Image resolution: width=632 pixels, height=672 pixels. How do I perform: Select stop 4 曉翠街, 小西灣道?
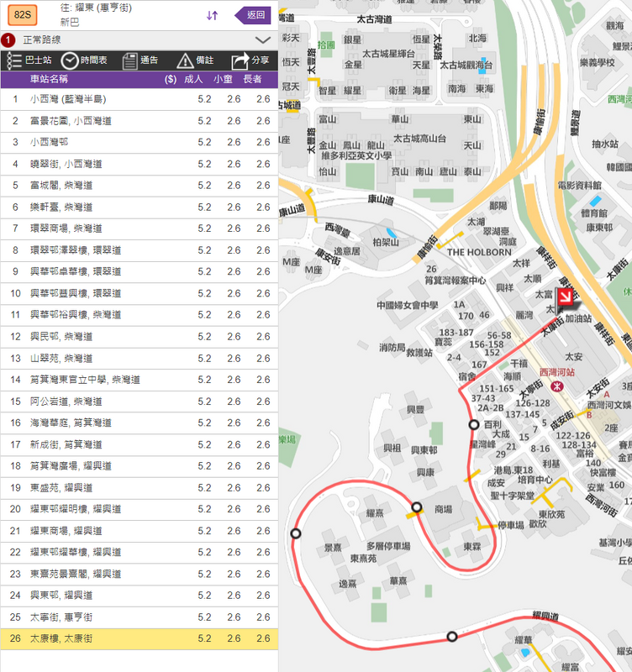(140, 164)
